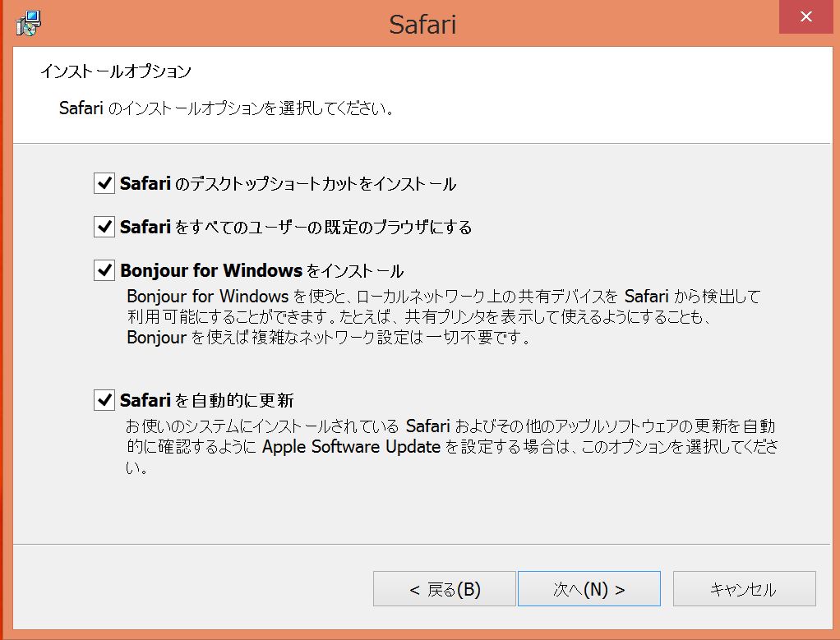Click the Safari installer icon in title bar
This screenshot has height=640, width=840.
coord(28,23)
